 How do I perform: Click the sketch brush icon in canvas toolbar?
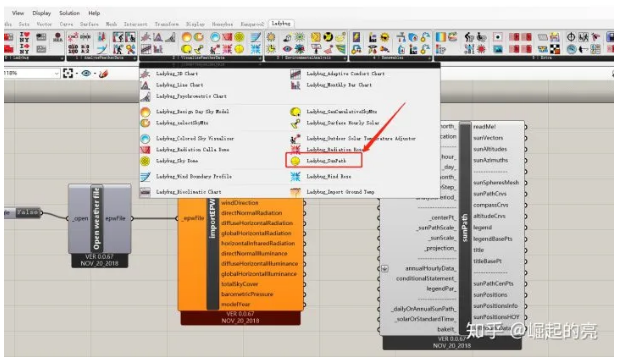103,73
